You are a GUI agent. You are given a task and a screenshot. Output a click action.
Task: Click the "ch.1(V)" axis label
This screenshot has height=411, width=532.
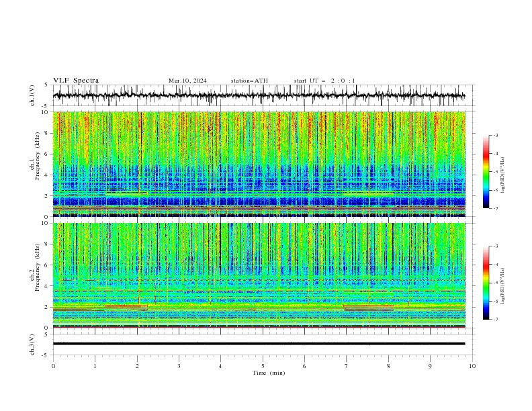coord(32,95)
